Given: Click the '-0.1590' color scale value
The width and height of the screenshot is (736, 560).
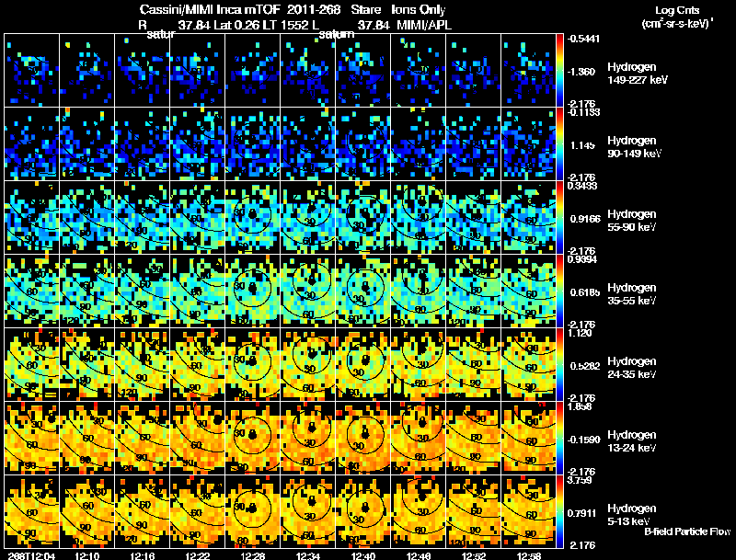Looking at the screenshot, I should (x=584, y=440).
